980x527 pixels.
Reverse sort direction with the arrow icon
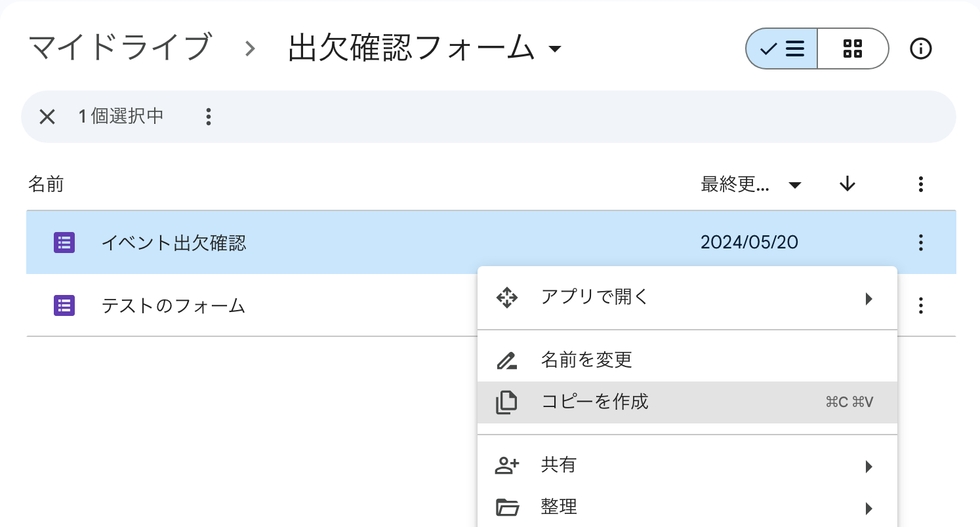tap(847, 185)
